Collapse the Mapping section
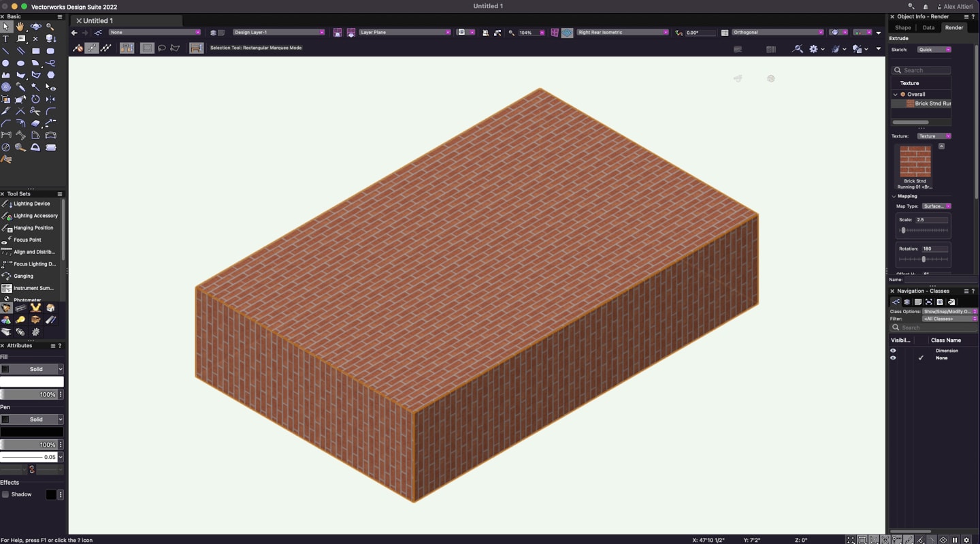980x544 pixels. point(894,197)
